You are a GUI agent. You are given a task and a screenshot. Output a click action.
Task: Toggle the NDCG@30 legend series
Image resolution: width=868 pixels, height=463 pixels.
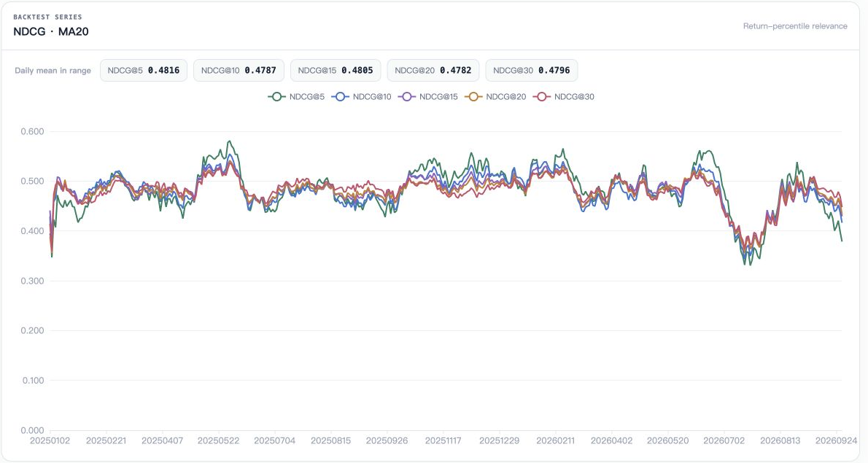564,97
